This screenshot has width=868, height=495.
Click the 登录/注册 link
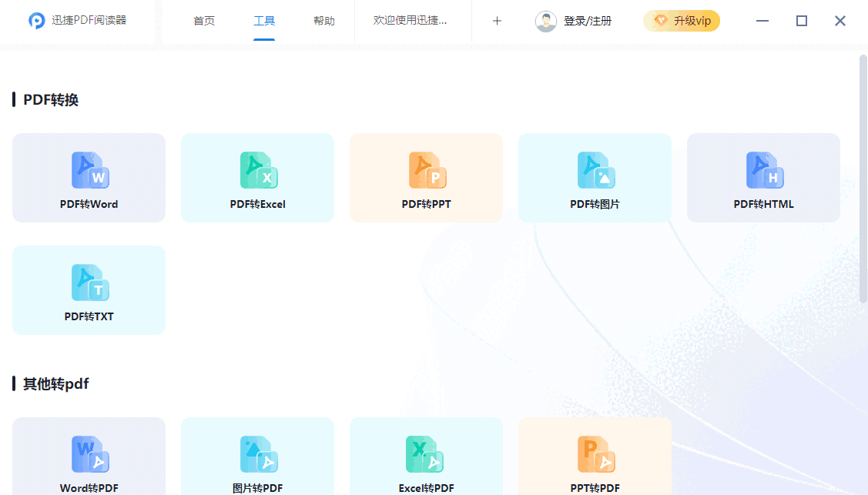tap(586, 21)
